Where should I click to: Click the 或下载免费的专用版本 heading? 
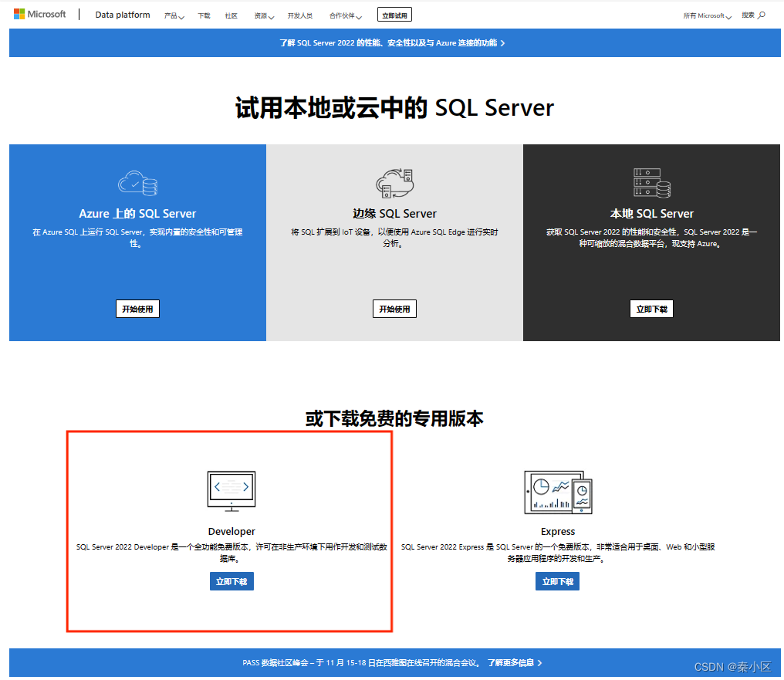pos(394,418)
